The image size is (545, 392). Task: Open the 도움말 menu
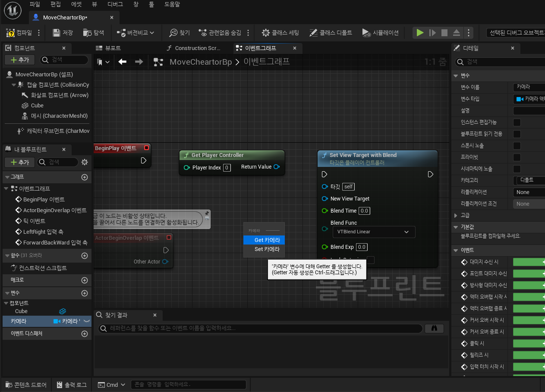click(172, 4)
